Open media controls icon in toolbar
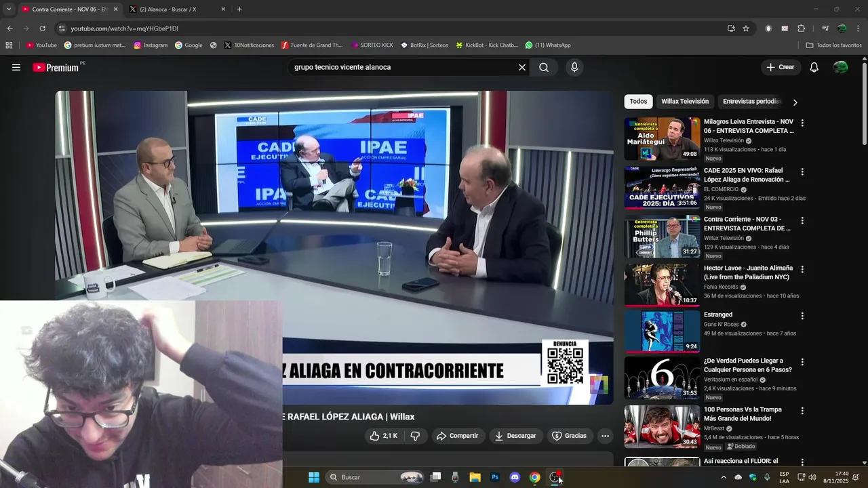This screenshot has height=488, width=868. pyautogui.click(x=825, y=28)
